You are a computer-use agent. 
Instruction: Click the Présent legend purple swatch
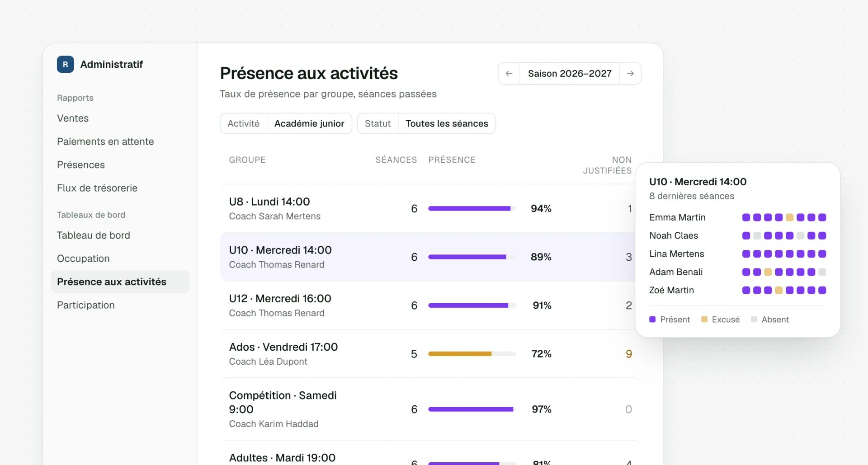(652, 319)
